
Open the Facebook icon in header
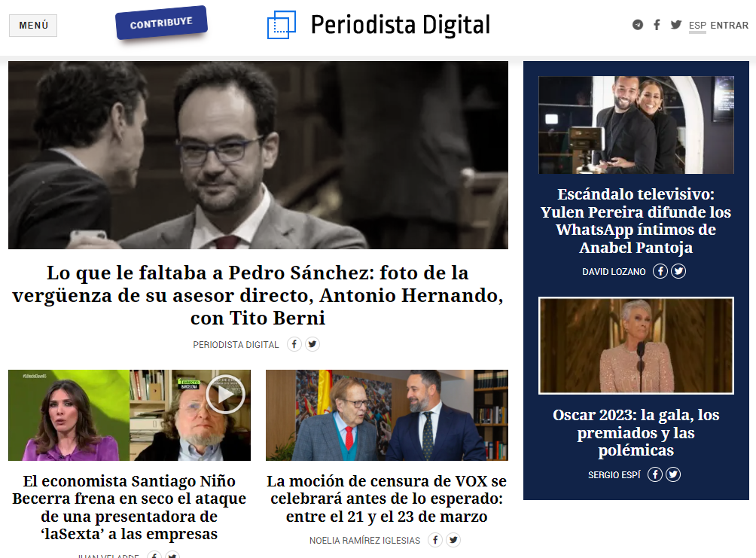tap(657, 25)
